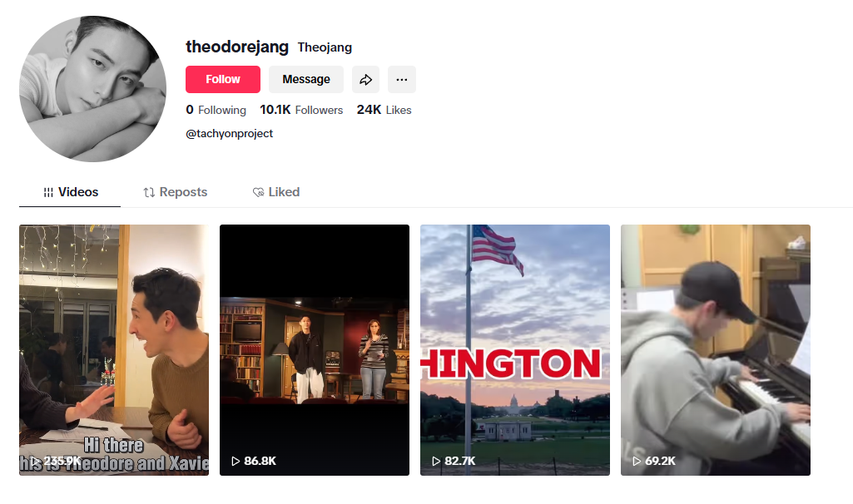Open the three-dot more options menu
Viewport: 853px width, 504px height.
[401, 80]
